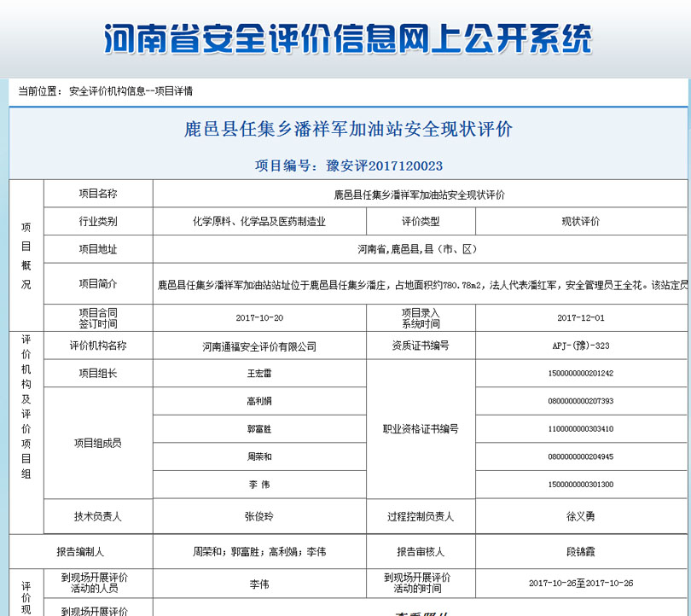Viewport: 691px width, 616px height.
Task: Select process controller 徐义勇
Action: coord(580,516)
